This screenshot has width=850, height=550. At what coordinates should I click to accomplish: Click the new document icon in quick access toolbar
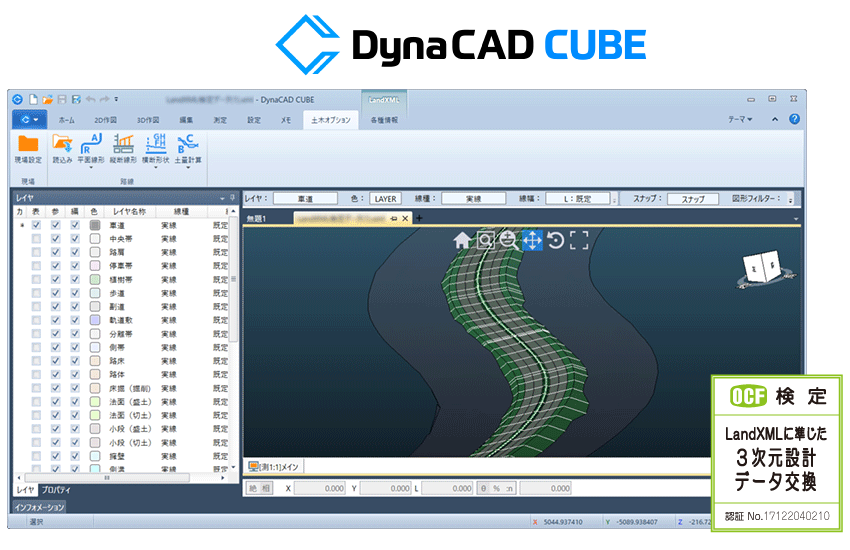34,99
